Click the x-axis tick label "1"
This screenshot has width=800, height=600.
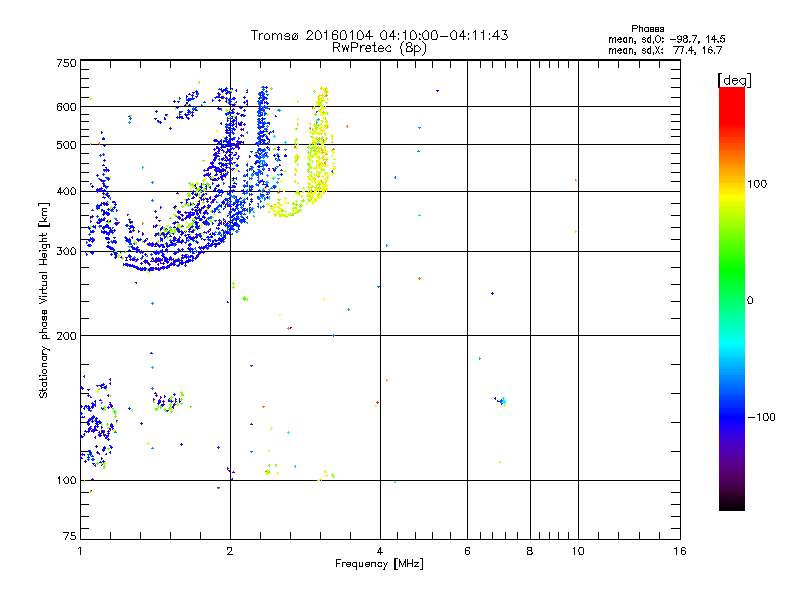(80, 551)
